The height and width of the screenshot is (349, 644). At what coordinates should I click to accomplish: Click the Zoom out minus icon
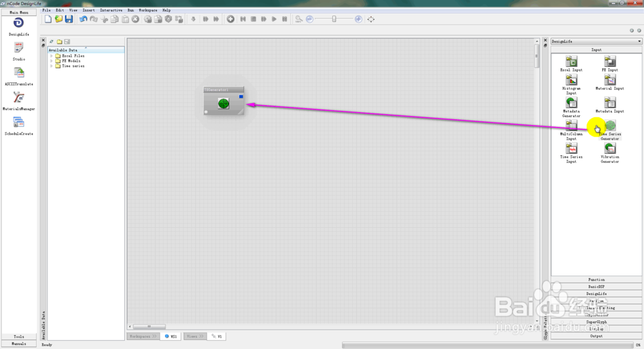pos(310,19)
